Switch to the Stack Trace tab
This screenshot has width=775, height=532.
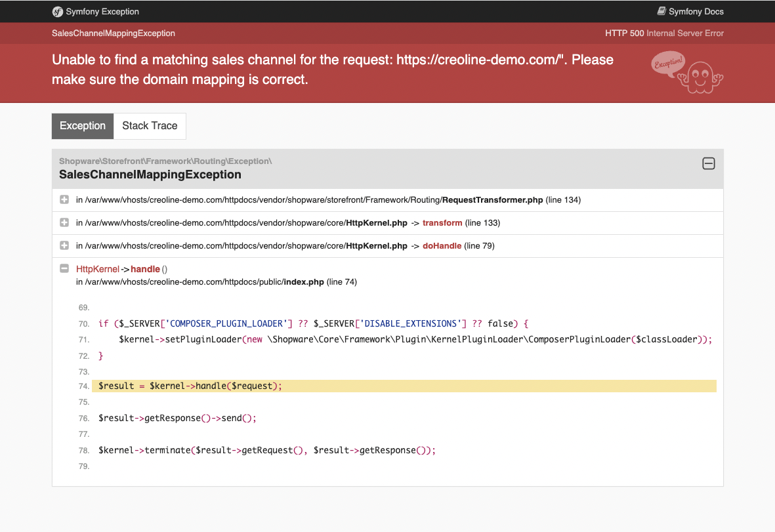pos(150,126)
